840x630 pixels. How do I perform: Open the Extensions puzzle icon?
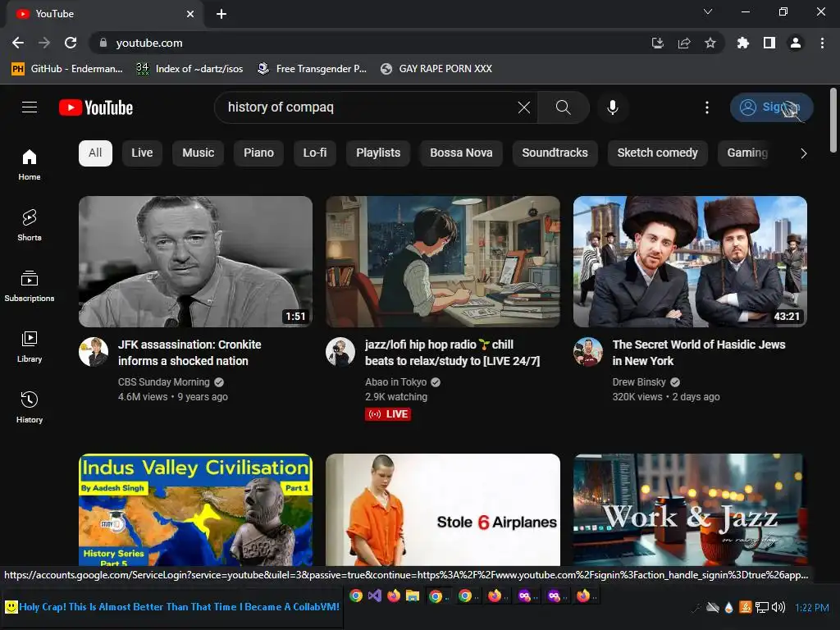click(x=743, y=43)
